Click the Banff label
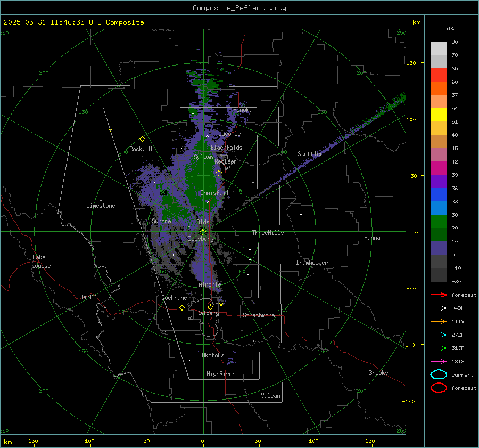479x448 pixels. 88,297
